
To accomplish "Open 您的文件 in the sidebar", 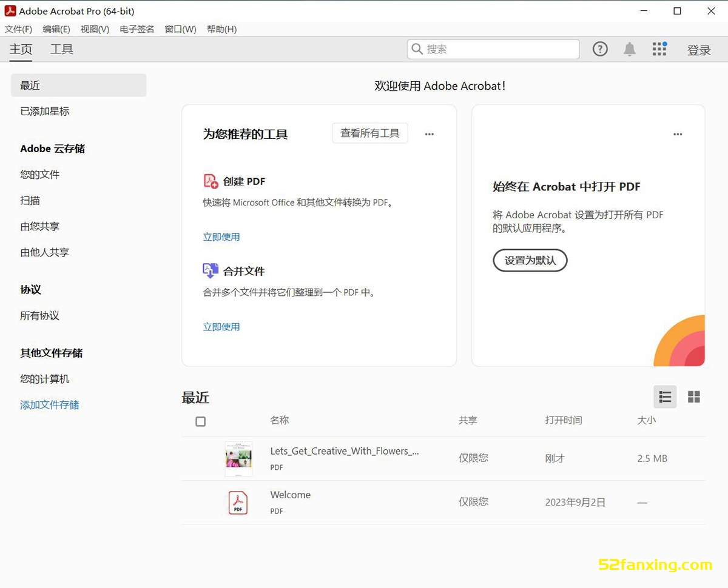I will pos(40,175).
